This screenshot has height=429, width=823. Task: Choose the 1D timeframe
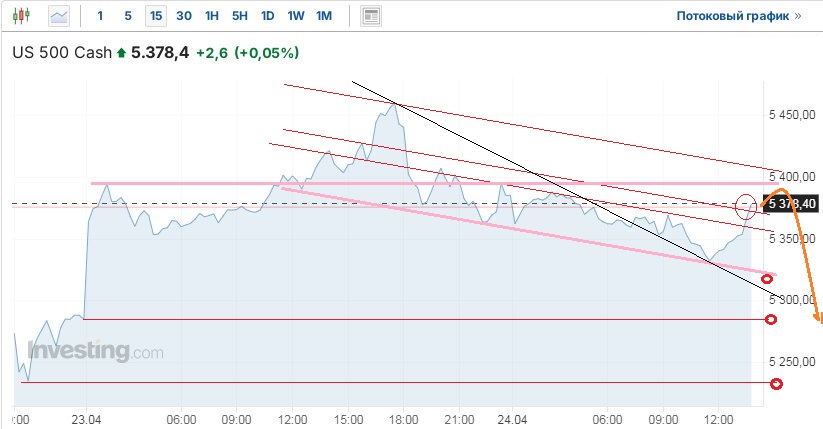pos(268,16)
